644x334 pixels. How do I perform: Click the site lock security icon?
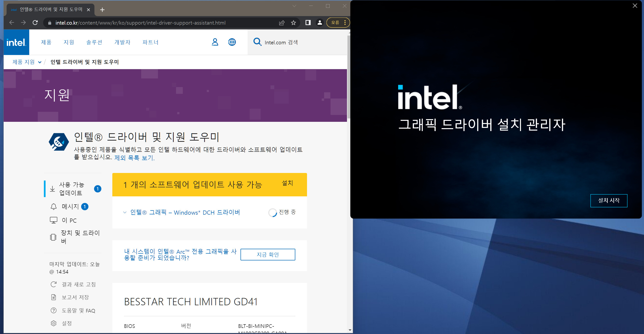click(x=50, y=23)
